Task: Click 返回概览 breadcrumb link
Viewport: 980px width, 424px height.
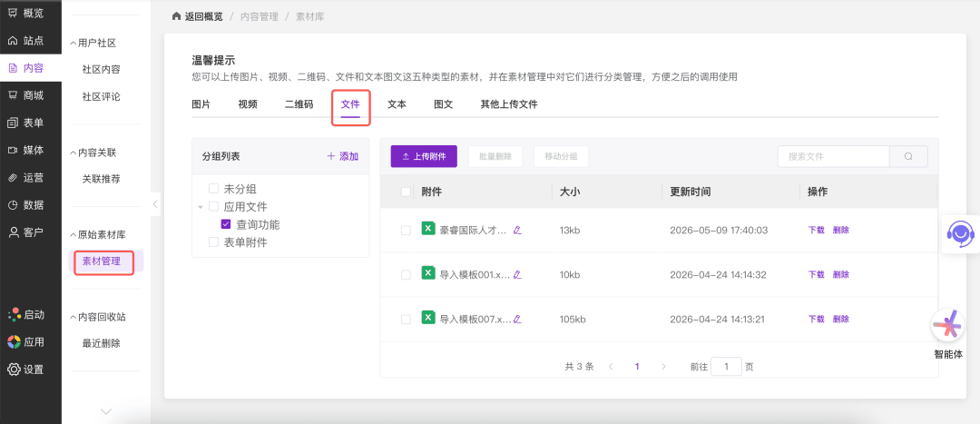Action: point(204,16)
